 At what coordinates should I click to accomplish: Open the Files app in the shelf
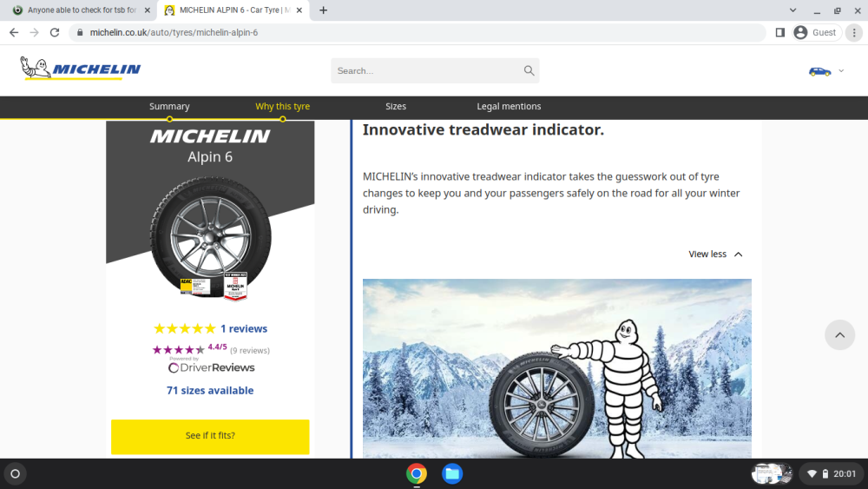click(452, 474)
